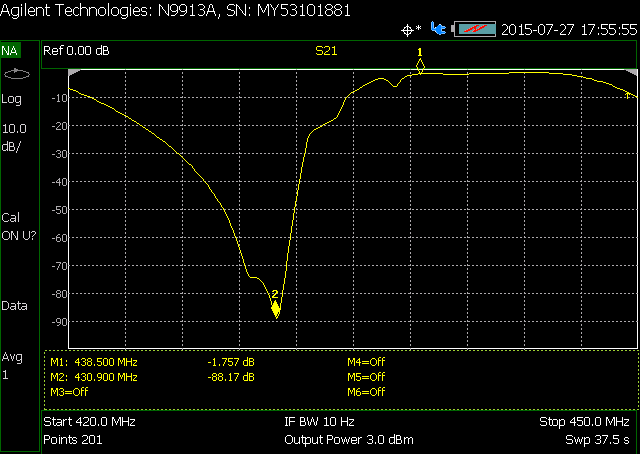The height and width of the screenshot is (454, 640).
Task: Click the right reference level triangle
Action: point(630,73)
